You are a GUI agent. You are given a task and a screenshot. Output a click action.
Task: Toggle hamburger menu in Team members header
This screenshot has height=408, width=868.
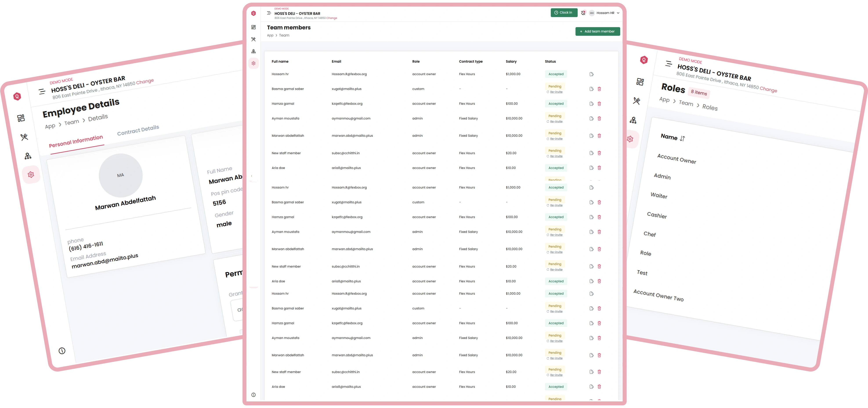click(x=269, y=13)
